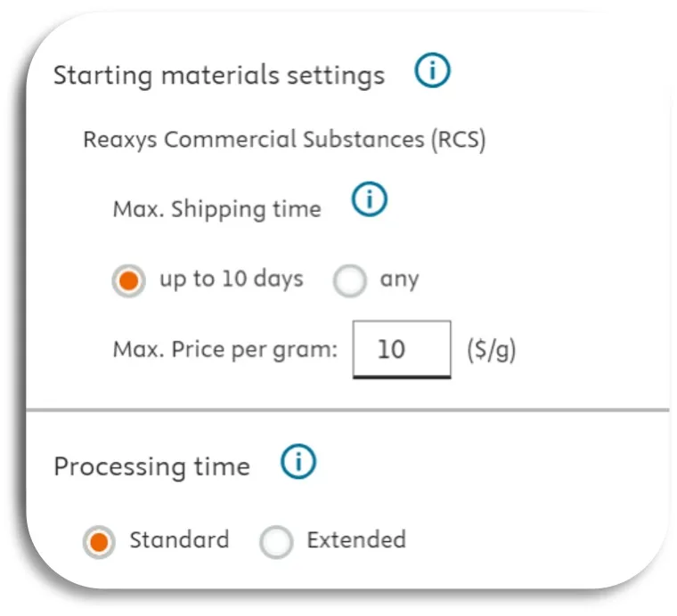Focus the Max. Price per gram input field
The width and height of the screenshot is (677, 616).
pyautogui.click(x=402, y=349)
